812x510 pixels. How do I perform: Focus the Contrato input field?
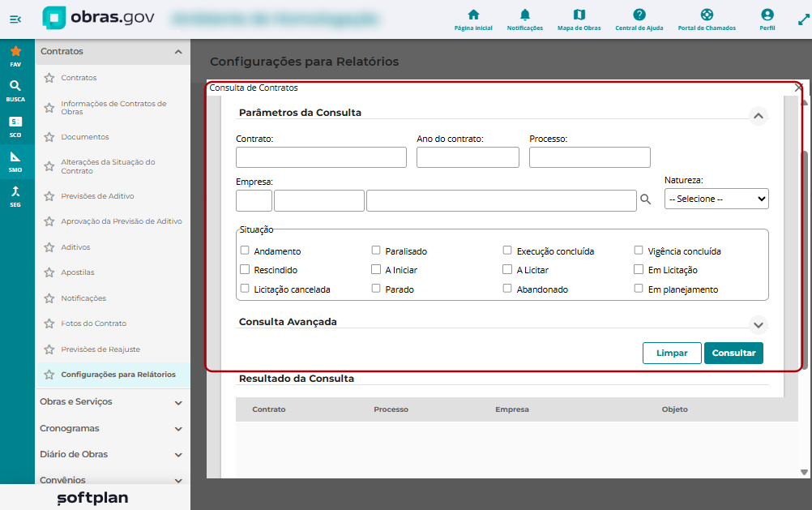(321, 157)
